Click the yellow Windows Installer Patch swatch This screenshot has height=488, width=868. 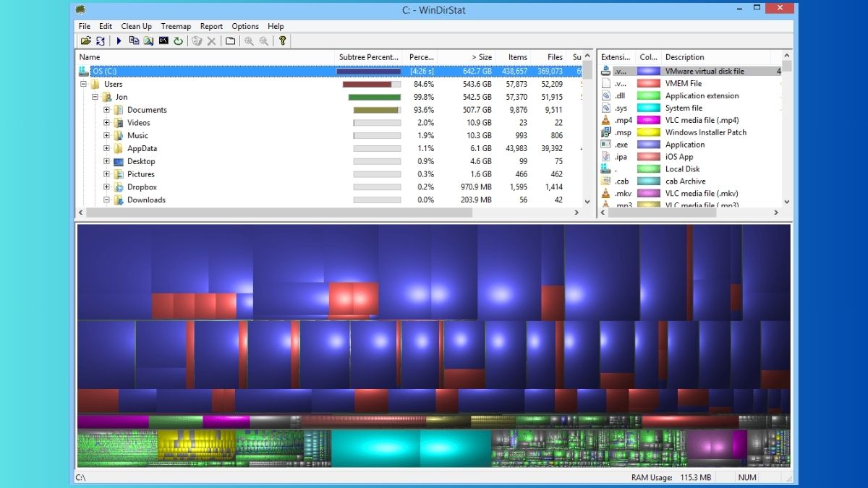[649, 132]
